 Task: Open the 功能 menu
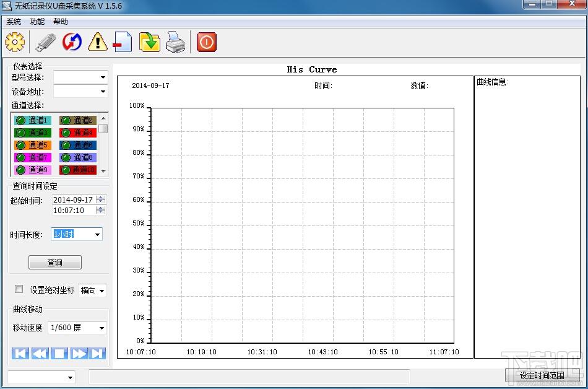coord(37,22)
